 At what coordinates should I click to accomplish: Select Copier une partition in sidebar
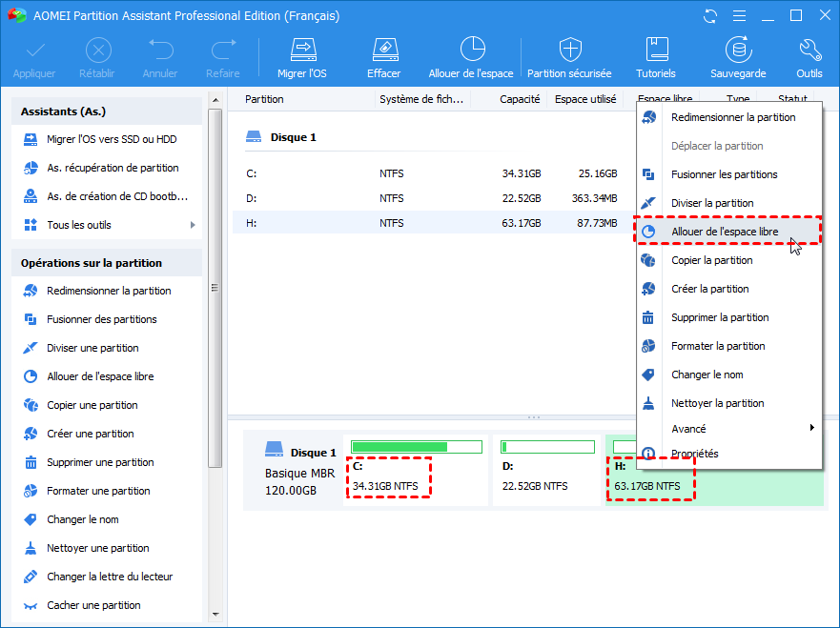pyautogui.click(x=107, y=405)
